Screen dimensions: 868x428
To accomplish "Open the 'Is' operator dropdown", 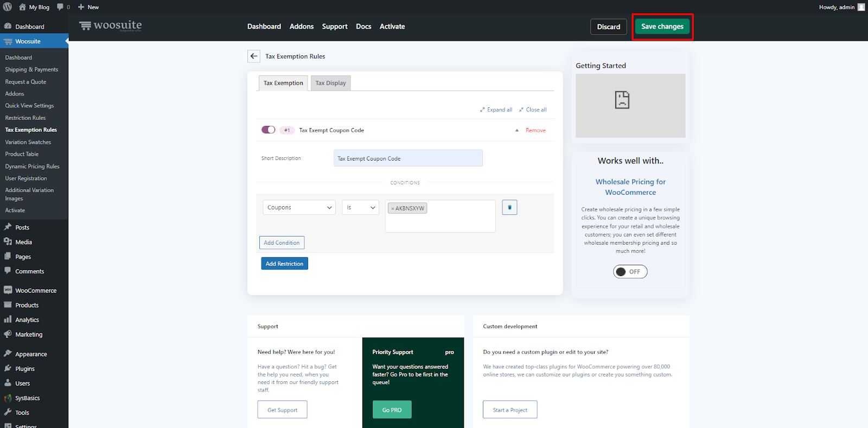I will [360, 207].
